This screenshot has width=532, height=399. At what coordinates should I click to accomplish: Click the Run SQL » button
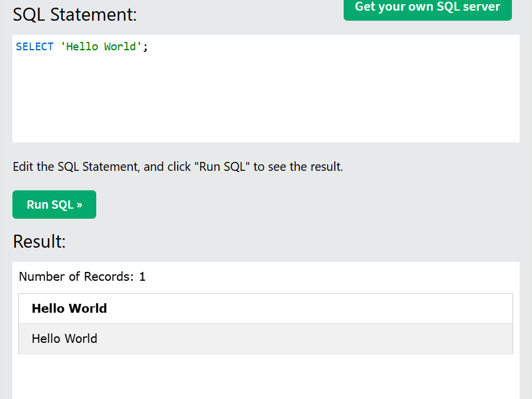[x=54, y=205]
